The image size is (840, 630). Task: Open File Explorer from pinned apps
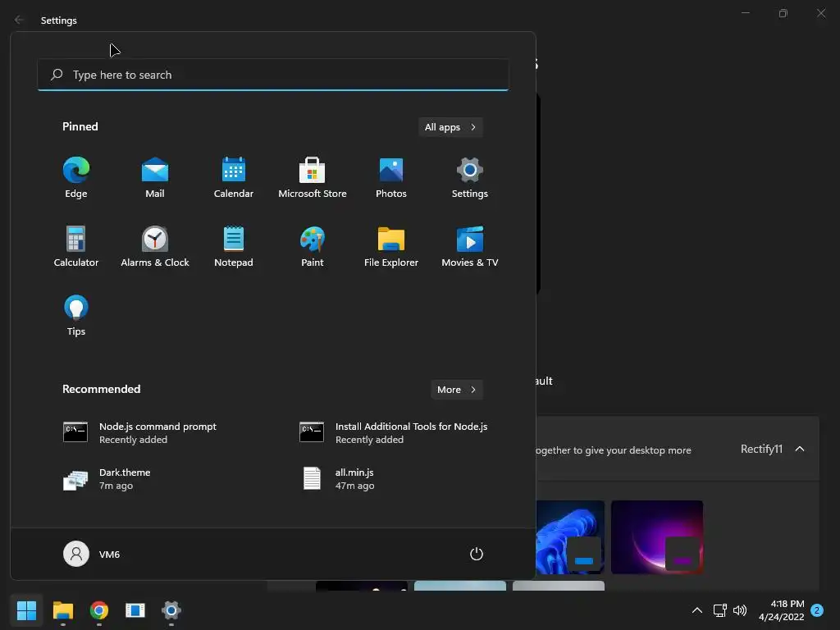(391, 246)
